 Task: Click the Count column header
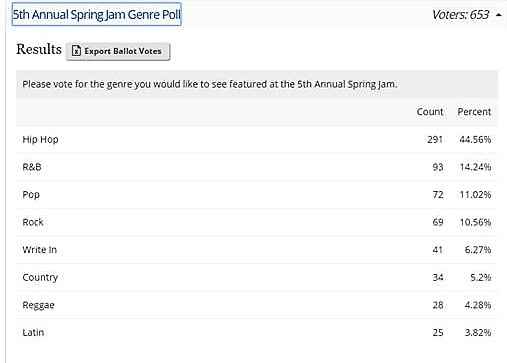point(430,112)
